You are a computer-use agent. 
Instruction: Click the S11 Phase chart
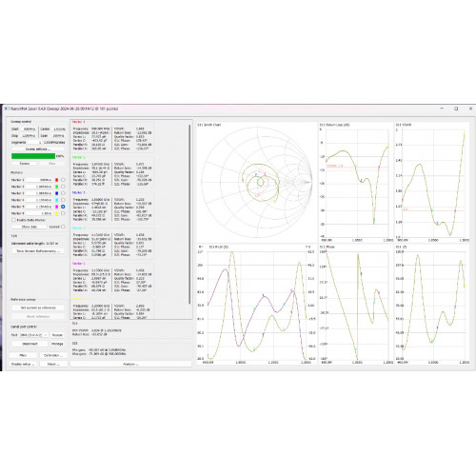point(356,305)
